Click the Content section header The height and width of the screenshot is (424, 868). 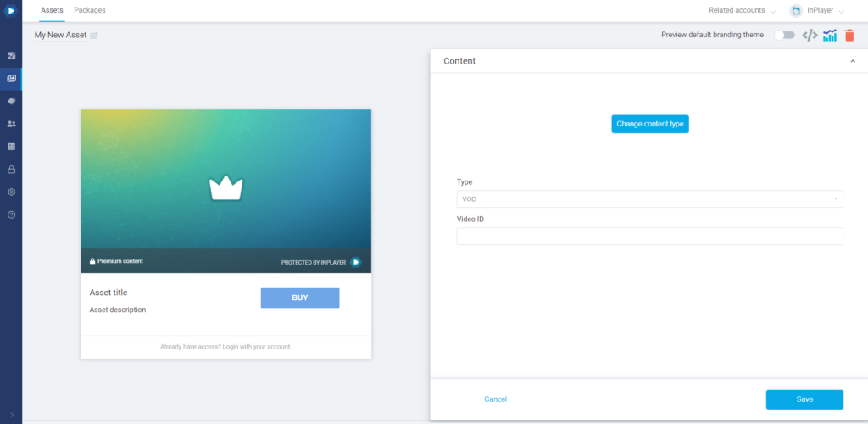(x=649, y=61)
